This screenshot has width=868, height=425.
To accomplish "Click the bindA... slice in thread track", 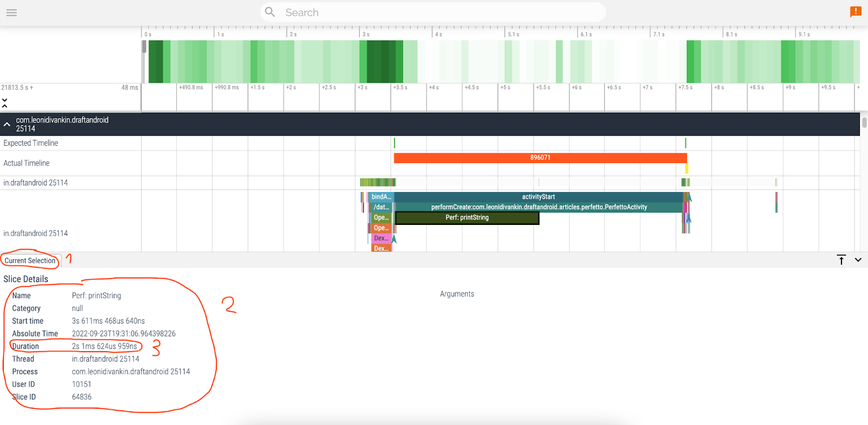I will (381, 197).
